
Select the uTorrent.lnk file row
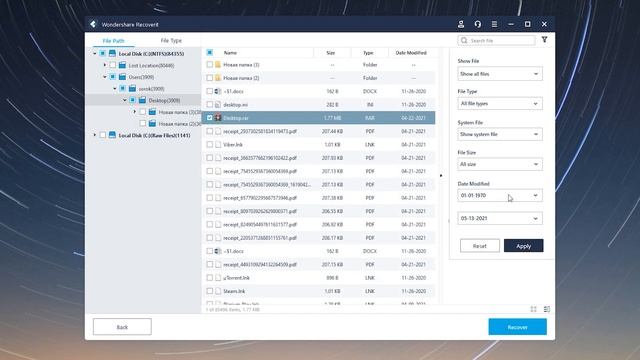[x=318, y=278]
